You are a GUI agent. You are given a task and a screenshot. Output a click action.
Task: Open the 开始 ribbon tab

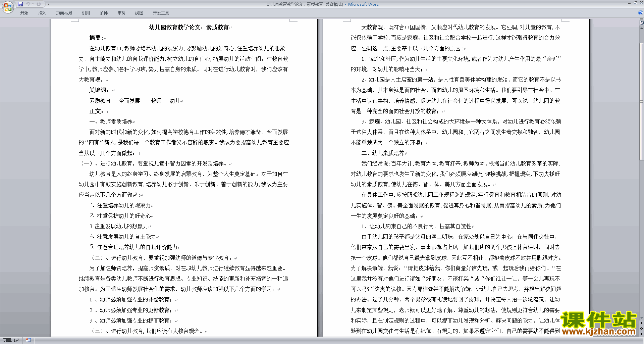pyautogui.click(x=24, y=13)
